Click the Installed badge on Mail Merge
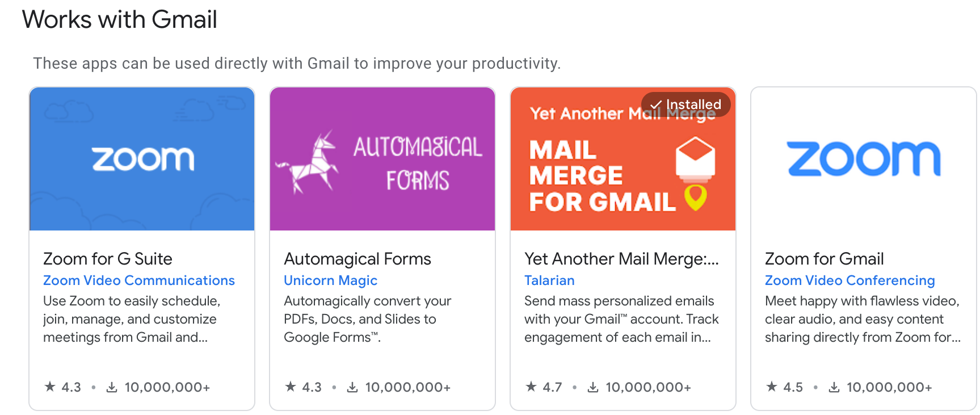Image resolution: width=980 pixels, height=415 pixels. 686,104
